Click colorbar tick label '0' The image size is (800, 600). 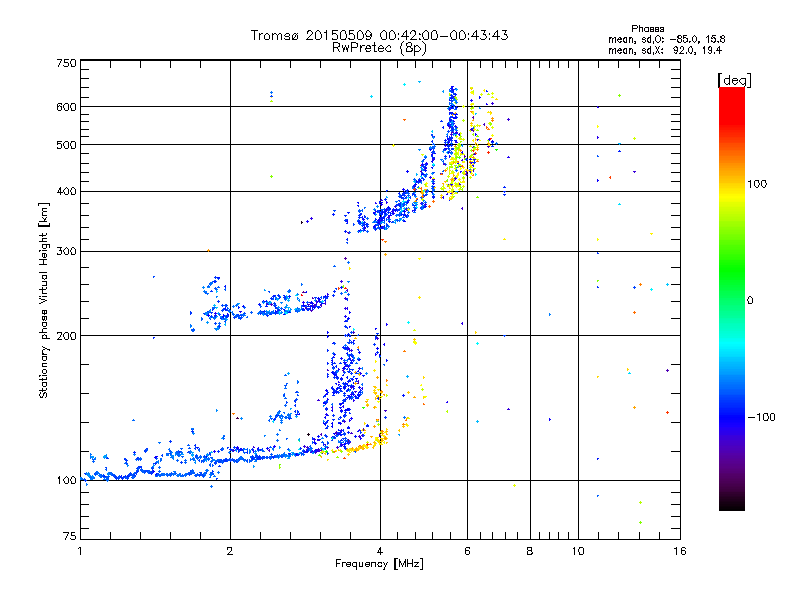tap(750, 301)
